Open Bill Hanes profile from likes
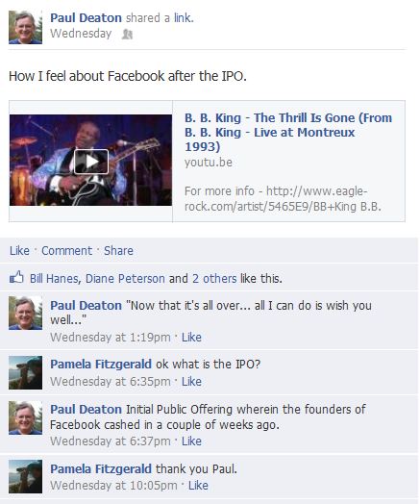Image resolution: width=420 pixels, height=504 pixels. coord(54,279)
